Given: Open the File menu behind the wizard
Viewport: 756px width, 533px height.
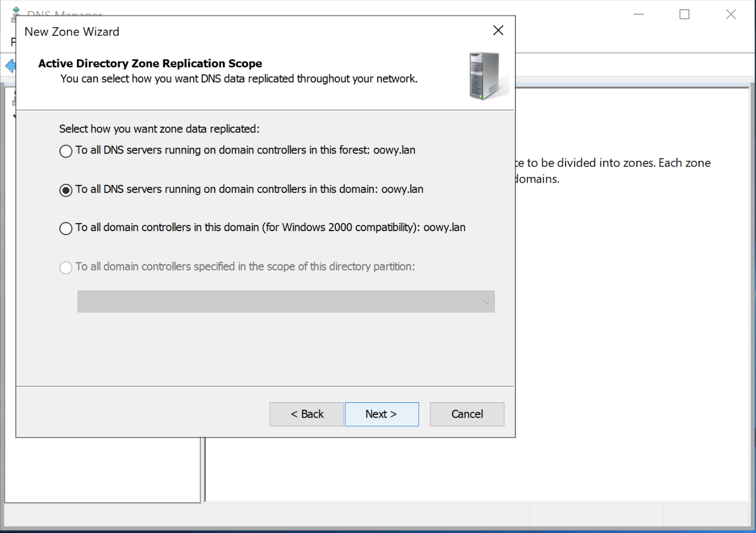Looking at the screenshot, I should click(x=13, y=42).
